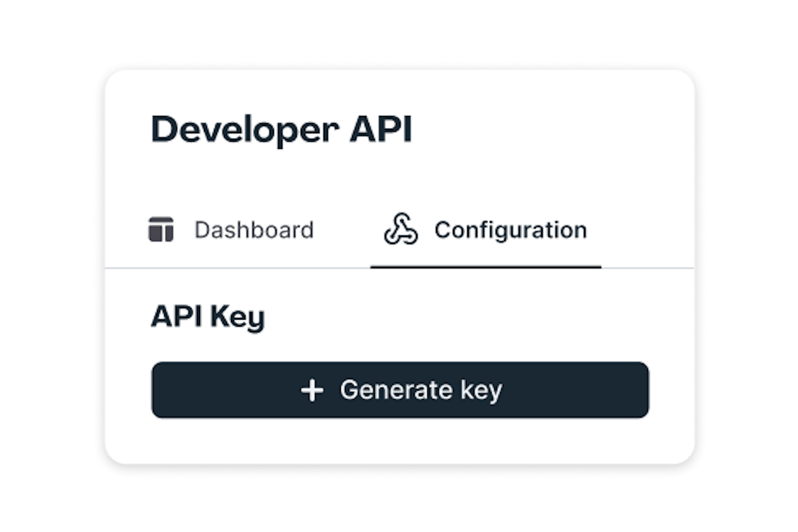Click the word "API" in the card title
Image resolution: width=798 pixels, height=532 pixels.
pyautogui.click(x=381, y=130)
